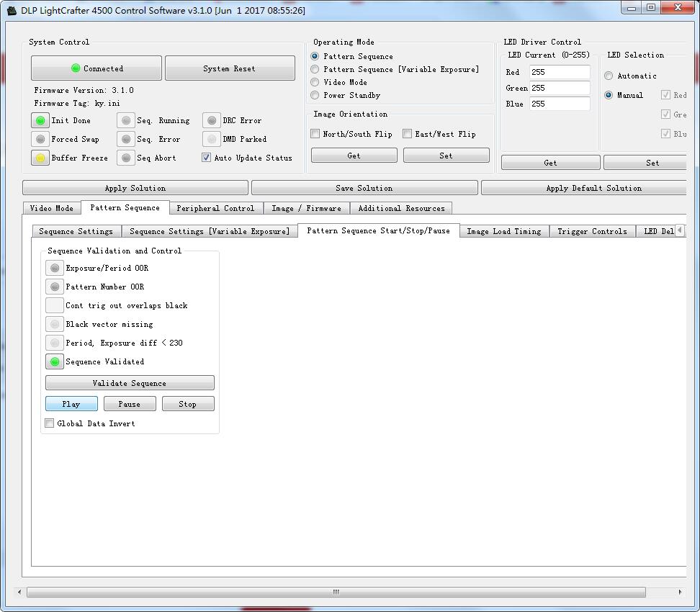
Task: Click the Connected button
Action: coord(97,68)
